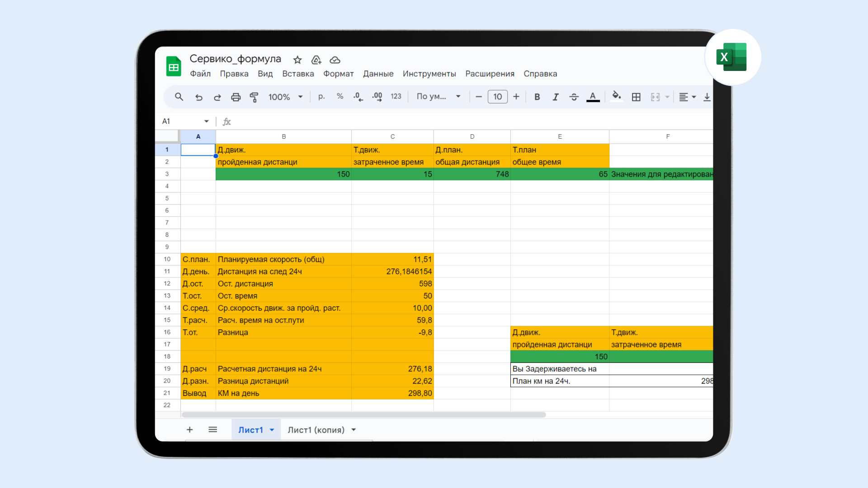The image size is (868, 488).
Task: Click the font size field showing 10
Action: pyautogui.click(x=497, y=97)
